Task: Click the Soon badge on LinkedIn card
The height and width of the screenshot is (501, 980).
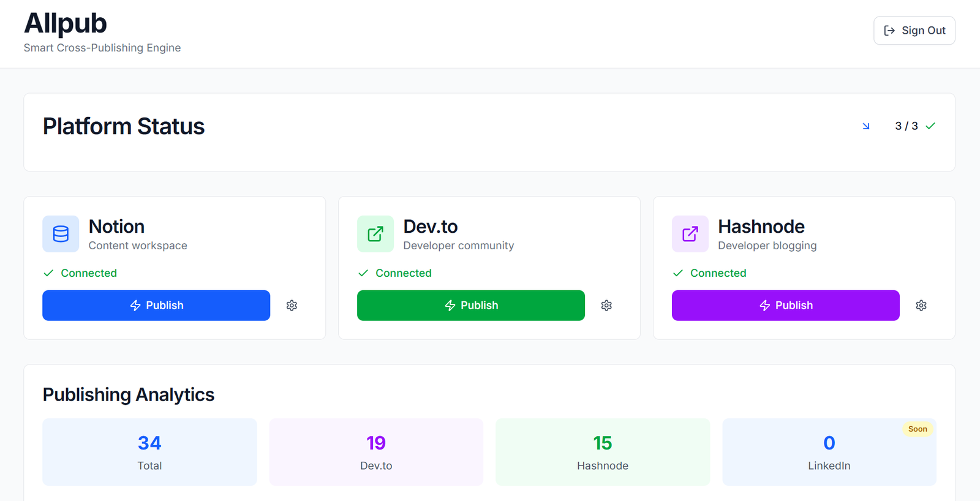Action: (x=917, y=429)
